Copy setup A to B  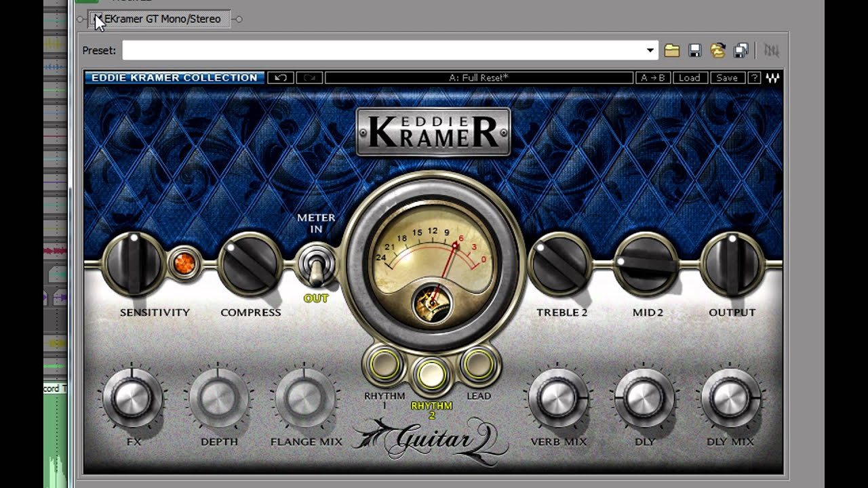[x=653, y=78]
